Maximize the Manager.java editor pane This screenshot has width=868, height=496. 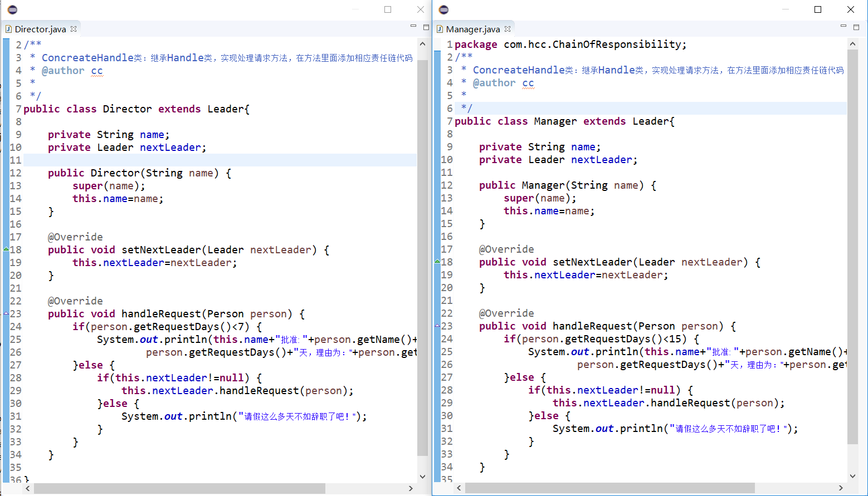coord(856,27)
